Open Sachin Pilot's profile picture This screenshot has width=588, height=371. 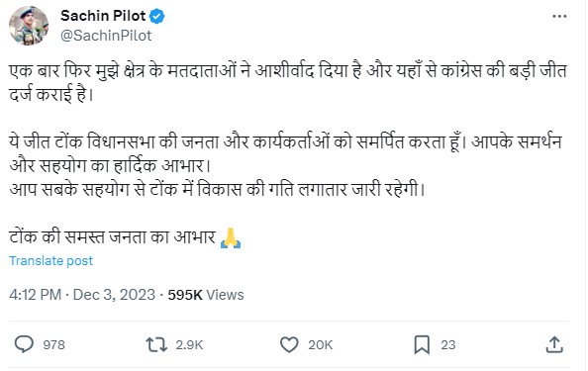[29, 26]
